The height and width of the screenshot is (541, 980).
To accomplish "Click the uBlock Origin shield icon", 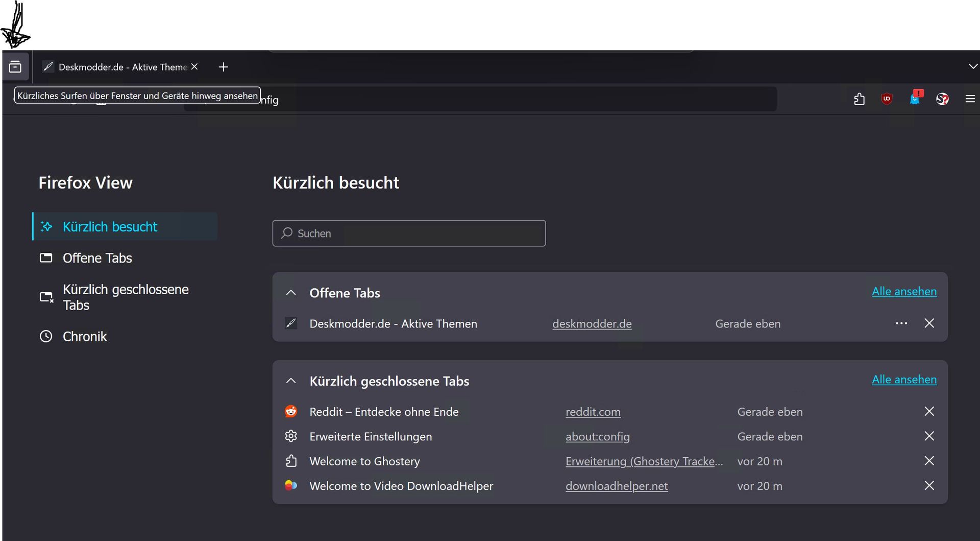I will 887,99.
